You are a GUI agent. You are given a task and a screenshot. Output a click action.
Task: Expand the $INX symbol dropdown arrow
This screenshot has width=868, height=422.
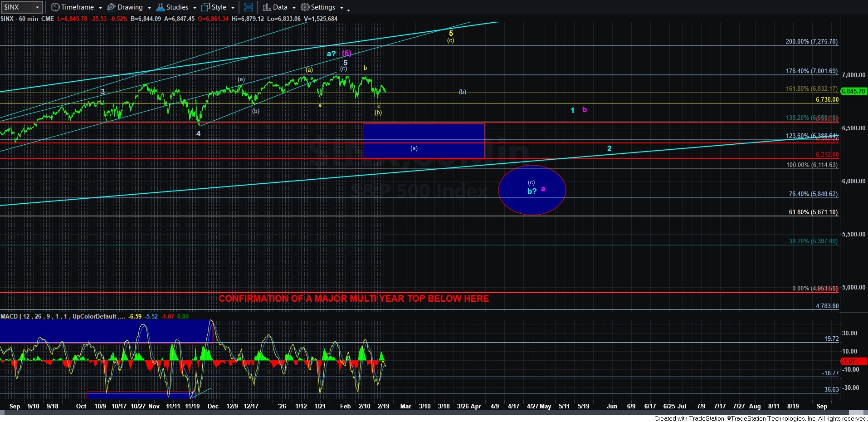click(x=37, y=7)
